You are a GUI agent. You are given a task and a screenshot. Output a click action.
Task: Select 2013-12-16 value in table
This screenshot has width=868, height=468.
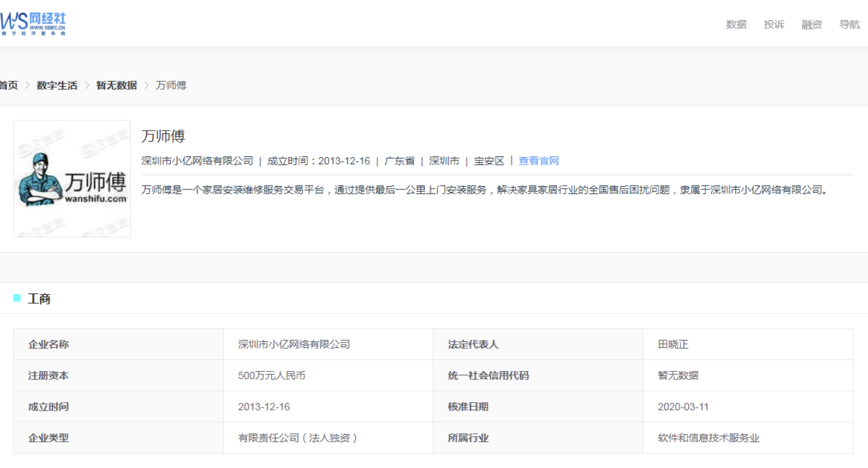[264, 407]
